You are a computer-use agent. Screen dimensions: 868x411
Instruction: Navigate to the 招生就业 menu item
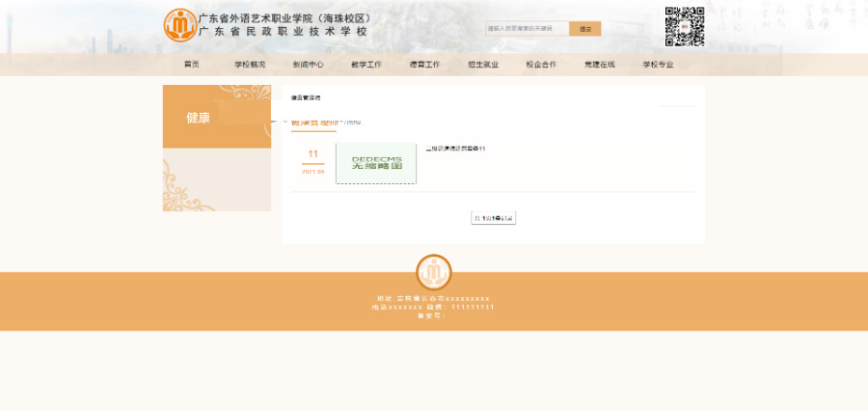[483, 65]
